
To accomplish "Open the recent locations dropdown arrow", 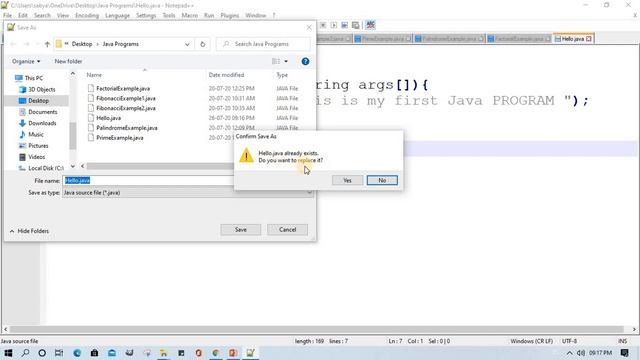I will [x=37, y=44].
